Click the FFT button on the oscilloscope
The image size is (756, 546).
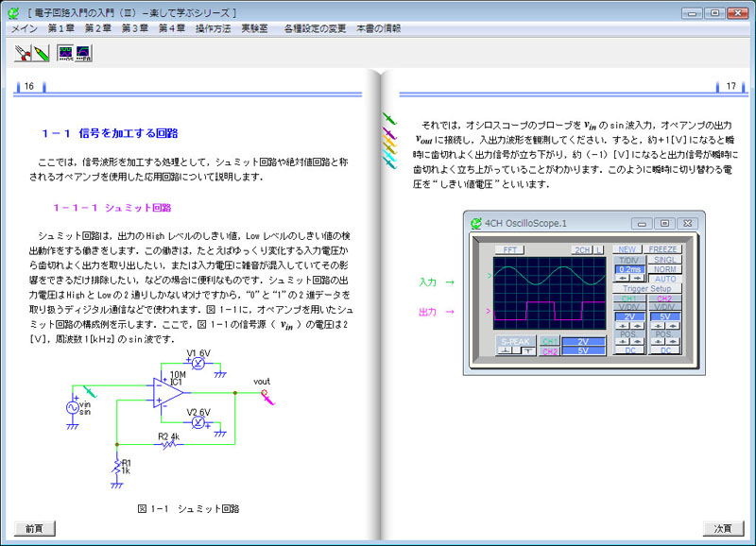[509, 249]
